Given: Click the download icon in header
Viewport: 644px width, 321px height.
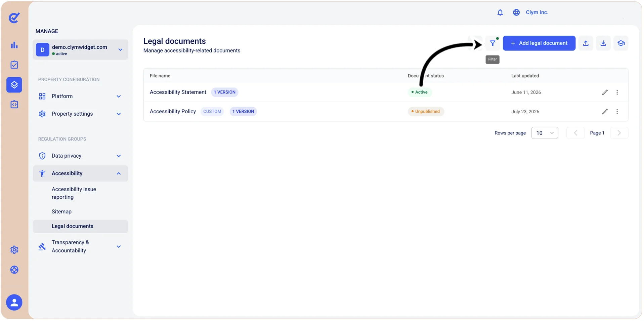Looking at the screenshot, I should (603, 43).
